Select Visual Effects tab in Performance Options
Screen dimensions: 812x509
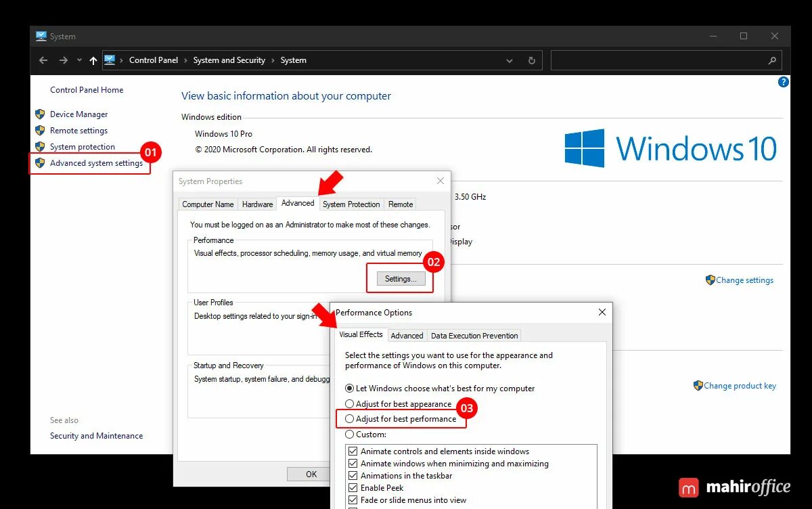[x=361, y=334]
